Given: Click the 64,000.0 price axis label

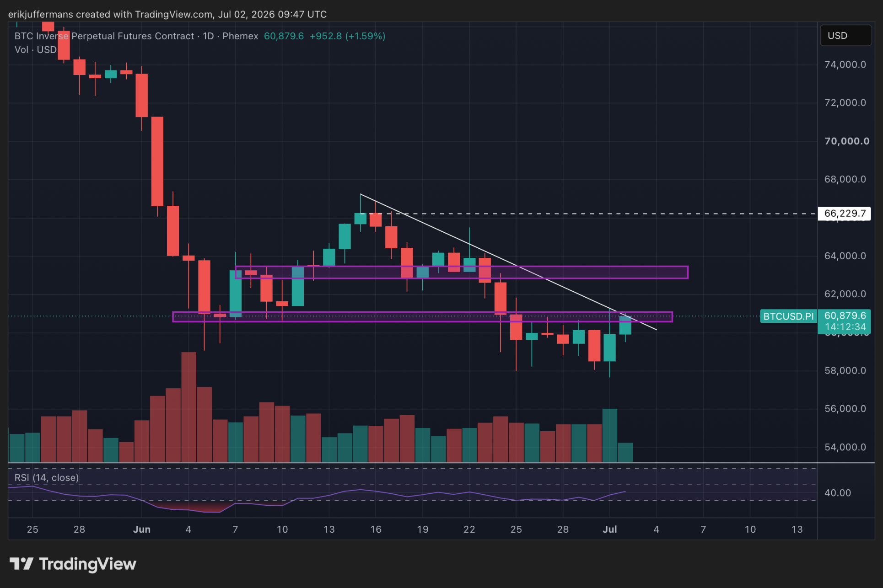Looking at the screenshot, I should [x=845, y=256].
